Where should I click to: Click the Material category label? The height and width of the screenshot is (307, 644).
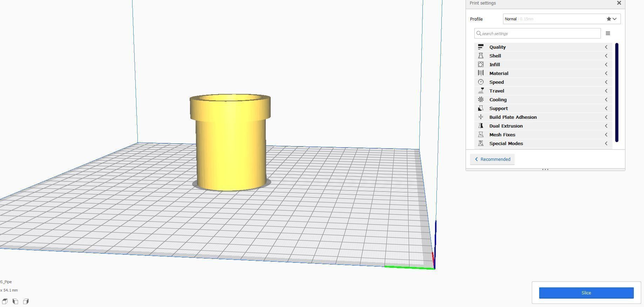coord(499,73)
